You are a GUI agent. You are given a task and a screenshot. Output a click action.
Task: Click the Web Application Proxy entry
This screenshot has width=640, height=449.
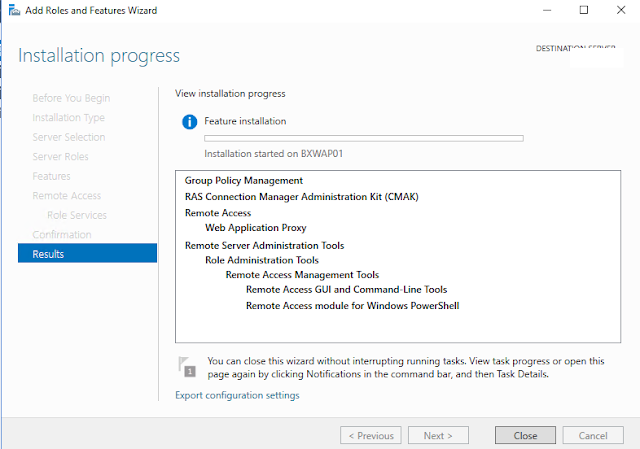256,228
